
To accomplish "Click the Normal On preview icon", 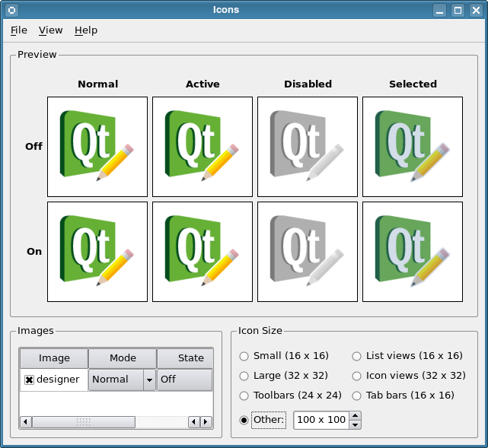I will click(x=97, y=252).
